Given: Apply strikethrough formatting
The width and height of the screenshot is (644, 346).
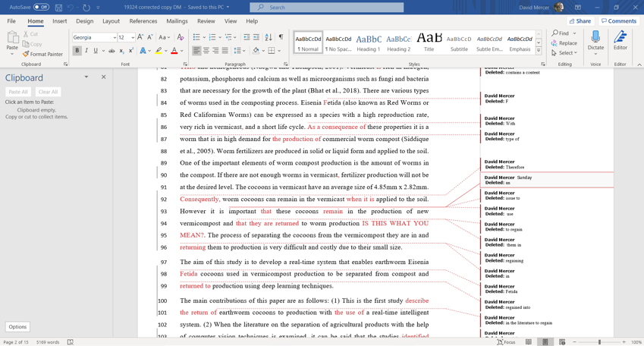Looking at the screenshot, I should click(112, 51).
